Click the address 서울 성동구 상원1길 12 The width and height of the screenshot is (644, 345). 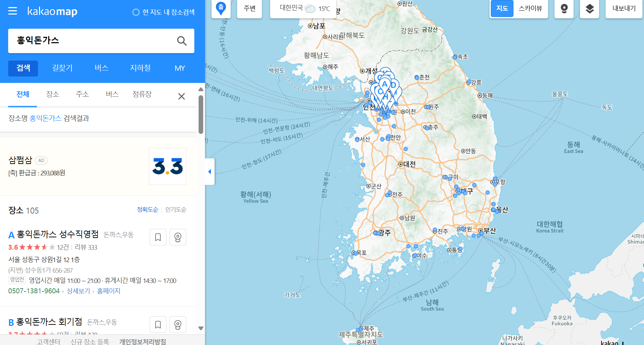click(x=44, y=260)
